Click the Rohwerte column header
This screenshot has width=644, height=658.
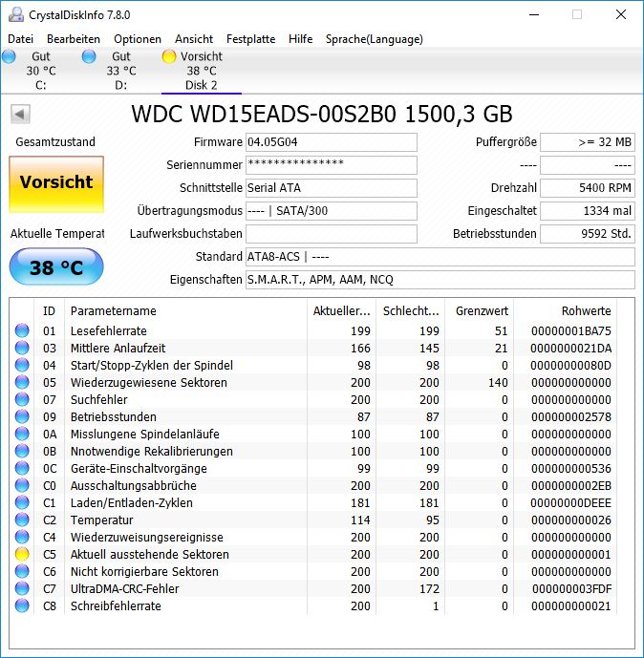pos(565,311)
